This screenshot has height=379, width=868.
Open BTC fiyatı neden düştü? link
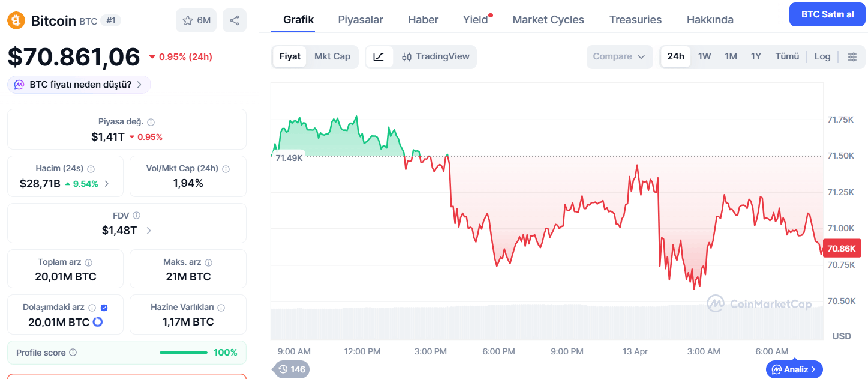tap(79, 85)
